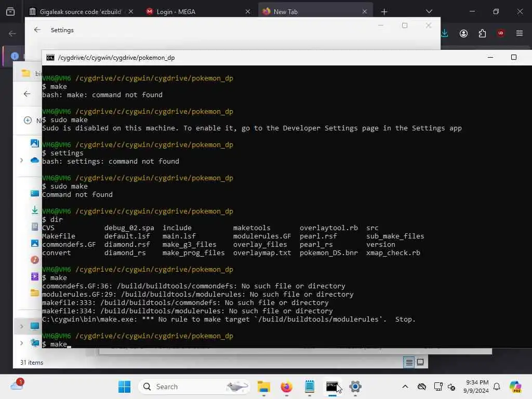
Task: Open Firefox hamburger application menu
Action: pyautogui.click(x=520, y=33)
